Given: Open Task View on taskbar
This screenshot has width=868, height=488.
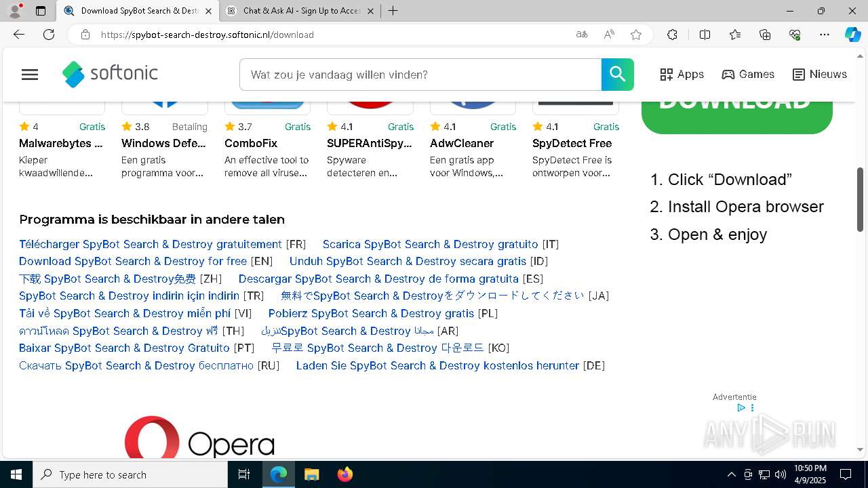Looking at the screenshot, I should click(244, 474).
